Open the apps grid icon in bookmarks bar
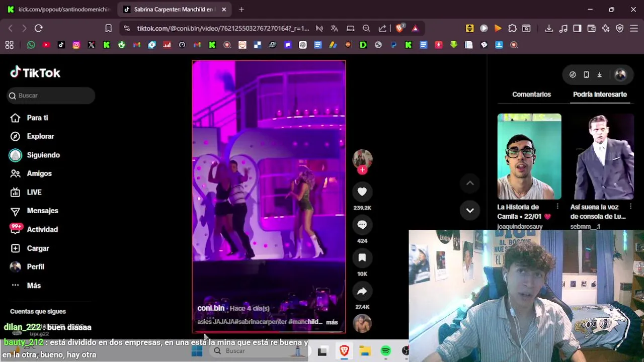 tap(9, 45)
